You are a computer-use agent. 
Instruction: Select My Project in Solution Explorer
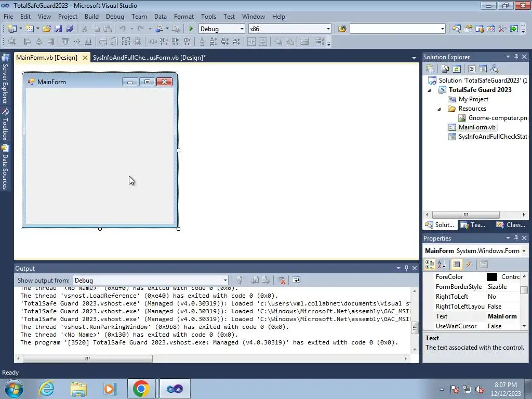coord(473,99)
